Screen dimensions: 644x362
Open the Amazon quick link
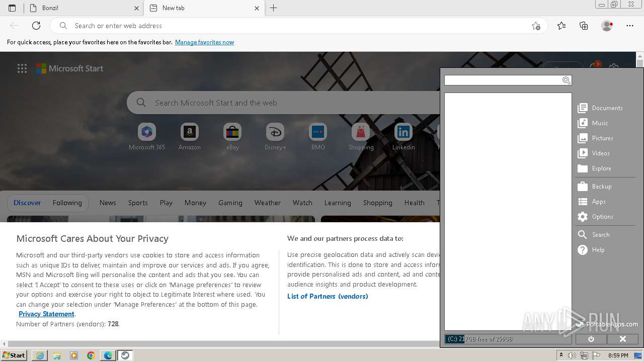coord(190,137)
